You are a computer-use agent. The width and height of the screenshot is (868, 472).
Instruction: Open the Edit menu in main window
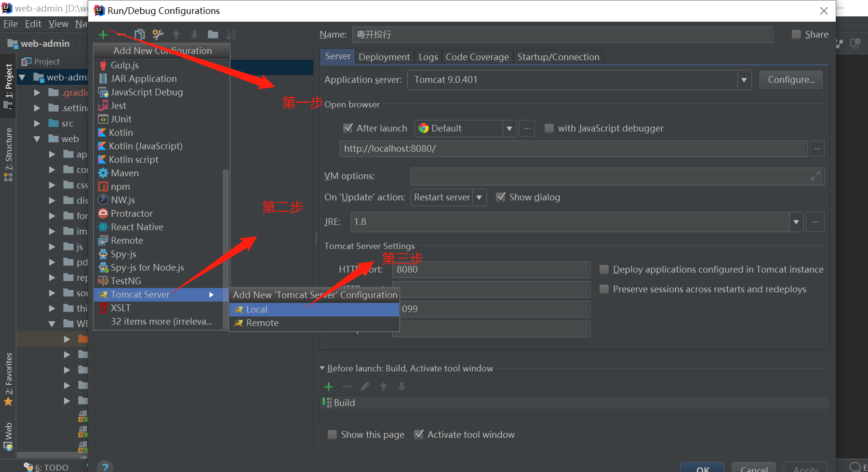click(33, 24)
